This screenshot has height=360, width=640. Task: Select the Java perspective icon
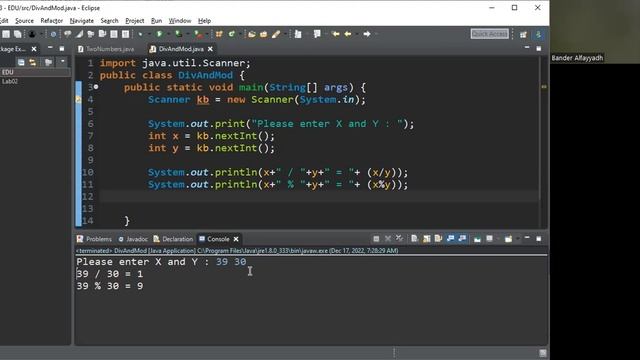pyautogui.click(x=539, y=34)
